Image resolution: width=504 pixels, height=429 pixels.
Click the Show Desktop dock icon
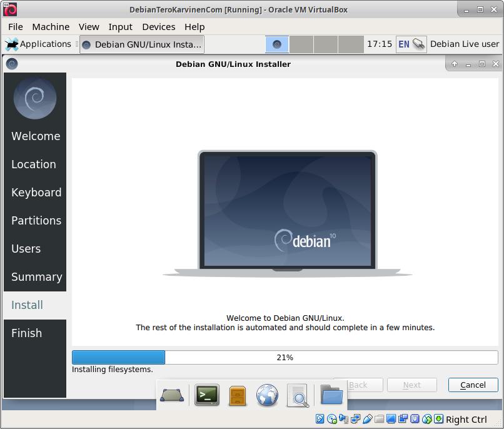(172, 395)
